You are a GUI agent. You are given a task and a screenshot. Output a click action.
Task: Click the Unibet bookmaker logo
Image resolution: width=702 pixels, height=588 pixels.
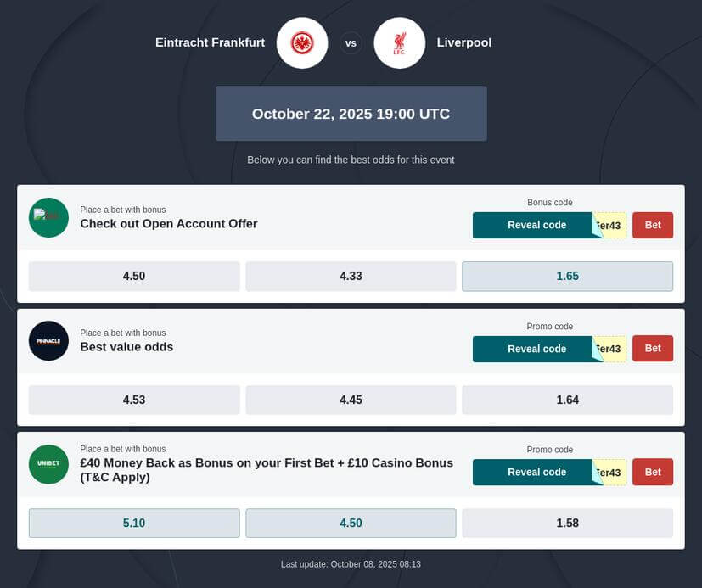point(48,464)
